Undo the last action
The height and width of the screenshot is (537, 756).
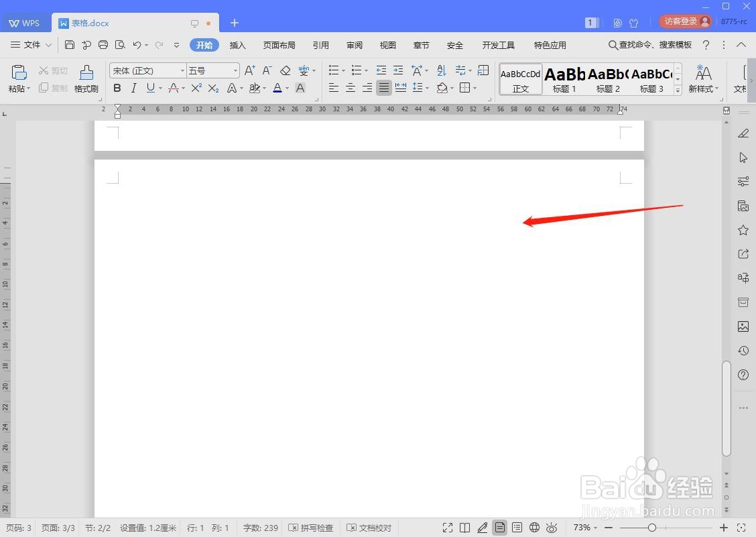pyautogui.click(x=137, y=45)
